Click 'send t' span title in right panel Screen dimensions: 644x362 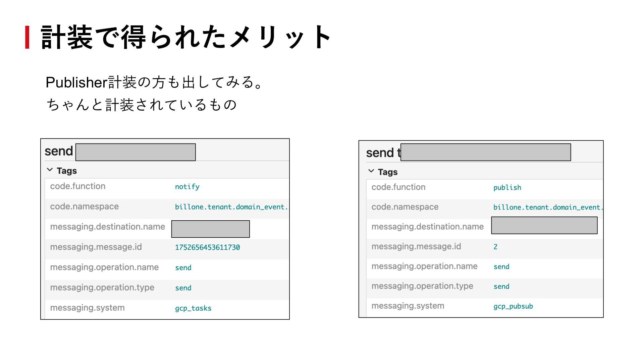(383, 153)
